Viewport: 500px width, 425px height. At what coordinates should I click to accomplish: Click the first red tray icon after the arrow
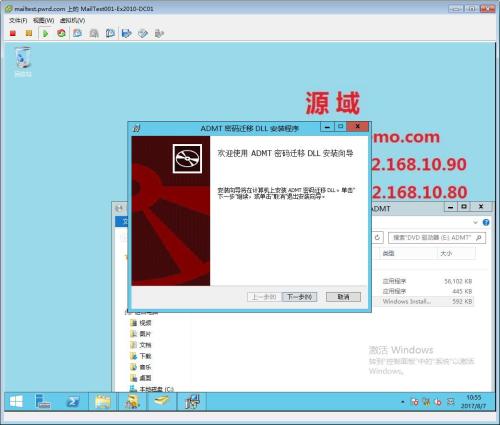click(x=414, y=402)
